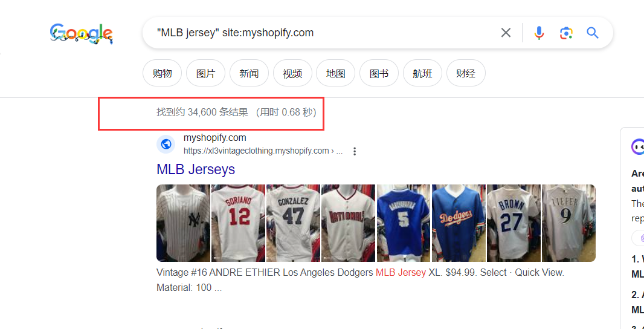Switch to the 图片 filter tab

click(x=205, y=73)
